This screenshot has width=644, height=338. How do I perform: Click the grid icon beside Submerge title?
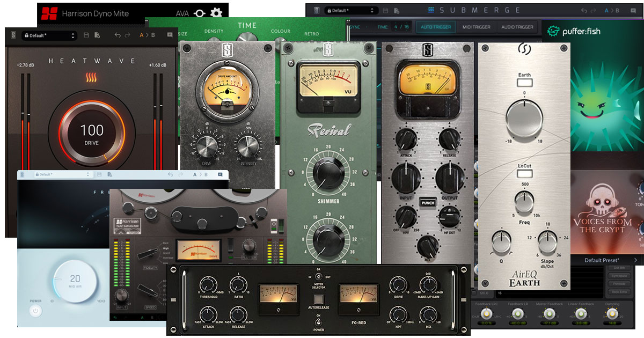coord(431,10)
